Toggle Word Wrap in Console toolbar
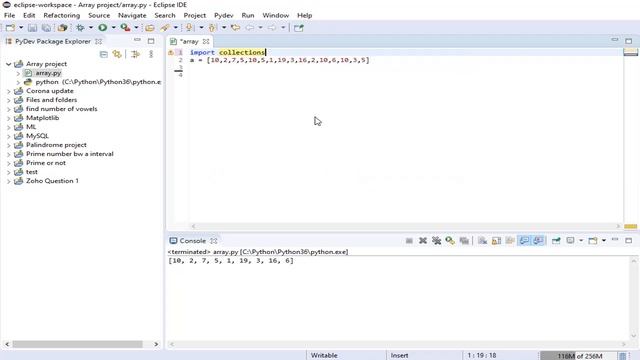The height and width of the screenshot is (360, 640). (510, 241)
